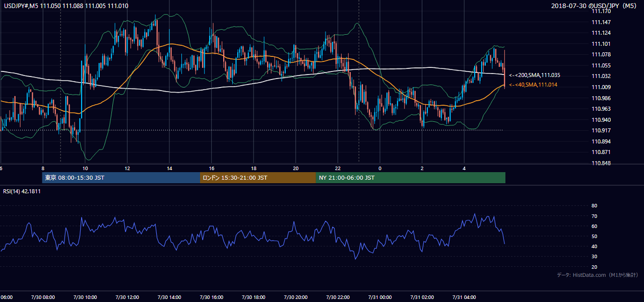Image resolution: width=644 pixels, height=302 pixels.
Task: Click the 7/30 18:00 time label
Action: click(x=253, y=297)
